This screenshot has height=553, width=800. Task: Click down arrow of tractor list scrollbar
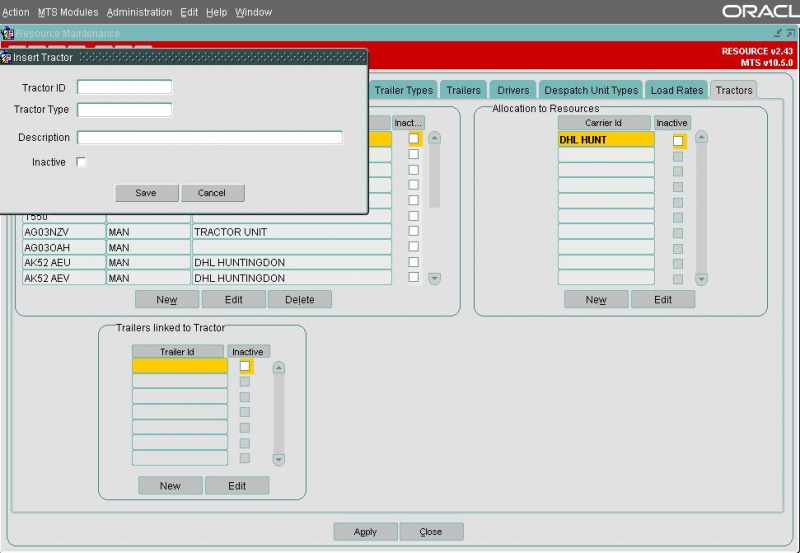tap(435, 279)
